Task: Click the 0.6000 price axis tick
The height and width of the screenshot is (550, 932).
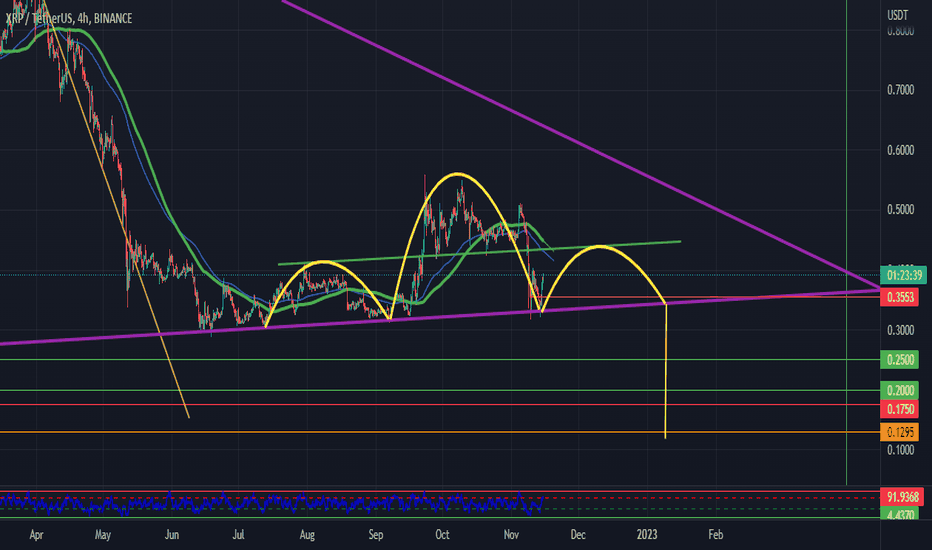Action: pos(900,150)
